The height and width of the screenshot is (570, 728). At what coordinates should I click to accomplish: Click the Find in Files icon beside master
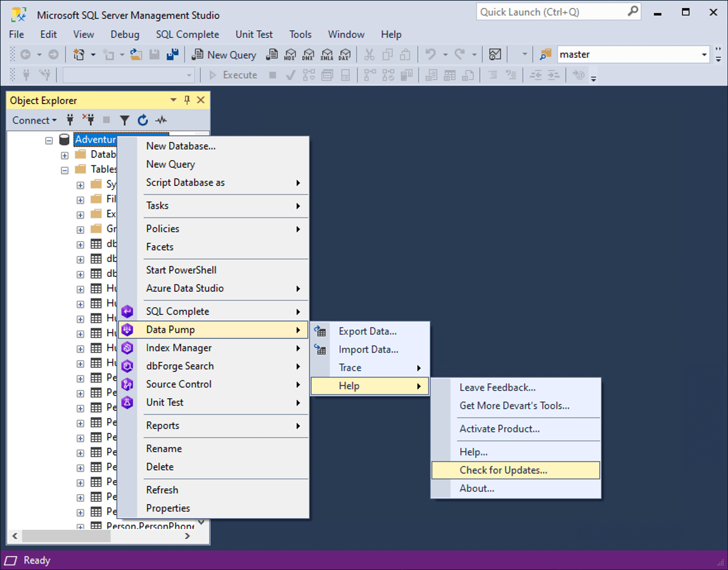pyautogui.click(x=546, y=54)
